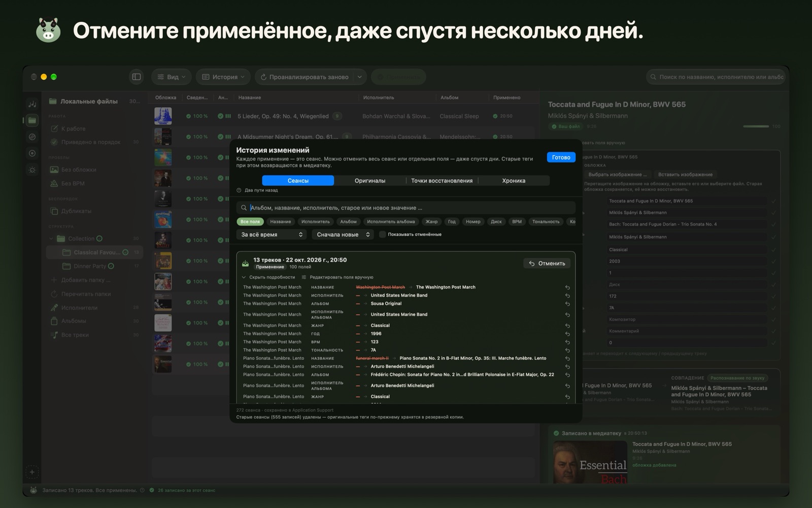812x508 pixels.
Task: Revert the Sousa Original album field
Action: tap(567, 304)
